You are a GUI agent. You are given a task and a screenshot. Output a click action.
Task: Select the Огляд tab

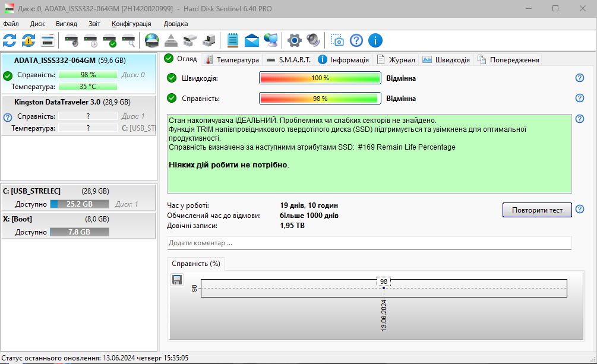coord(181,59)
